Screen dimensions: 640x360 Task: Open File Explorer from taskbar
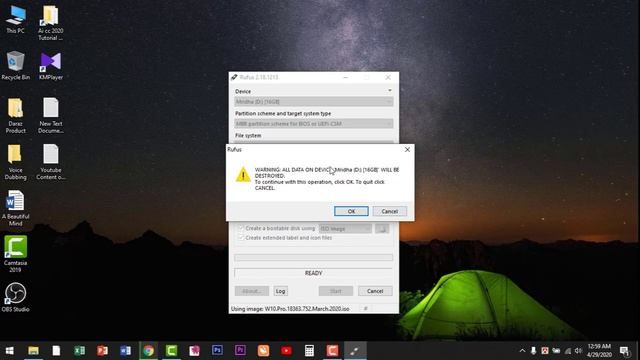(x=33, y=351)
